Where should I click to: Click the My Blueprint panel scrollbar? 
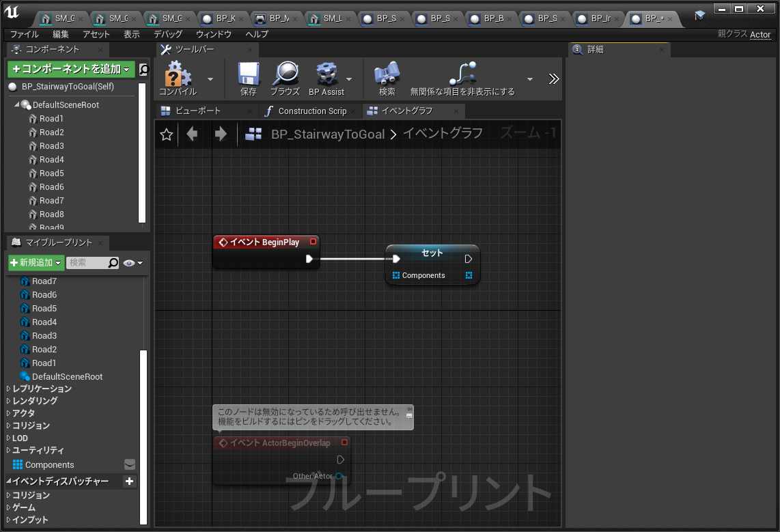143,436
